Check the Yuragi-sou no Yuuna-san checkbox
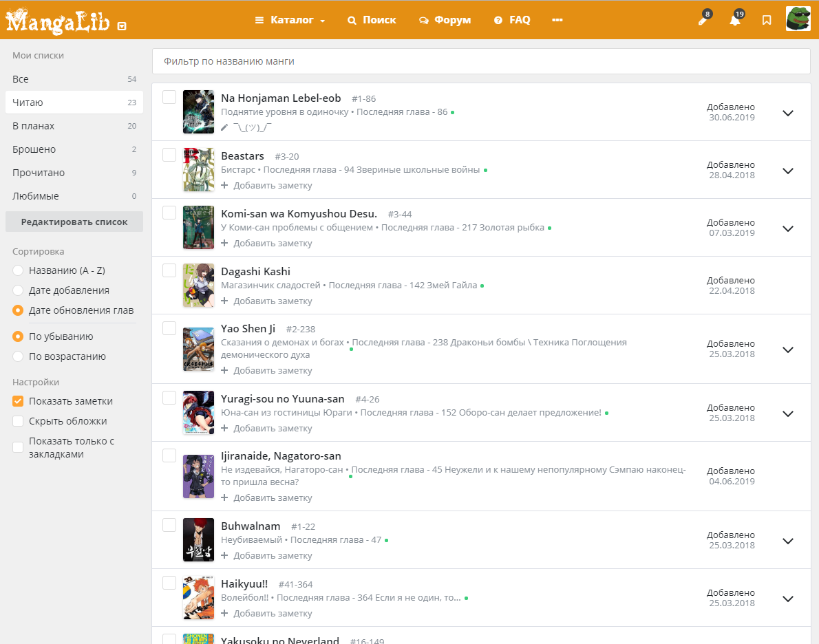The image size is (819, 644). point(169,398)
